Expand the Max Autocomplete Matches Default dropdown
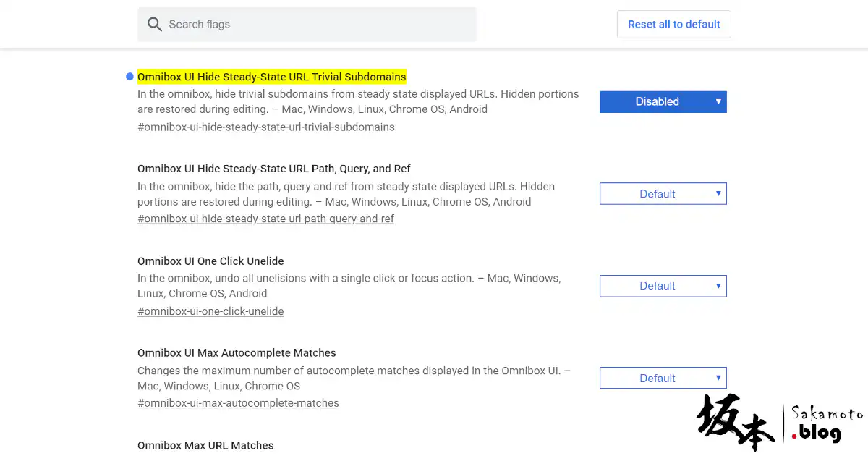This screenshot has height=456, width=868. tap(663, 378)
